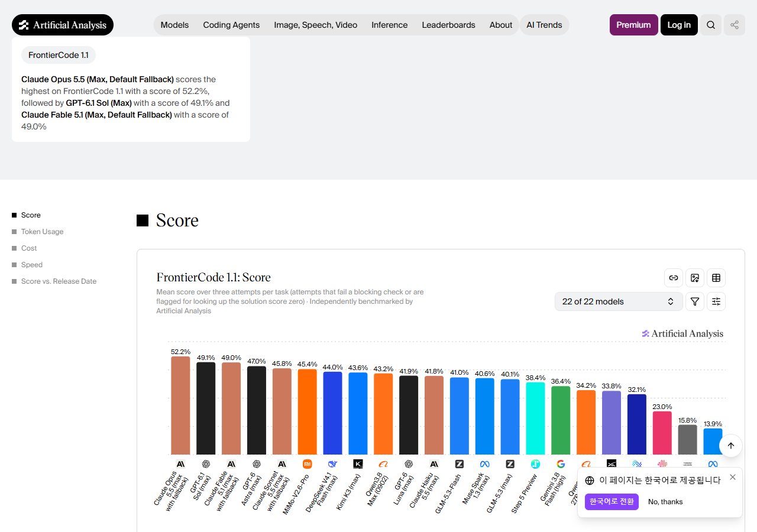Image resolution: width=757 pixels, height=532 pixels.
Task: Close the Korean language popup
Action: [x=733, y=477]
